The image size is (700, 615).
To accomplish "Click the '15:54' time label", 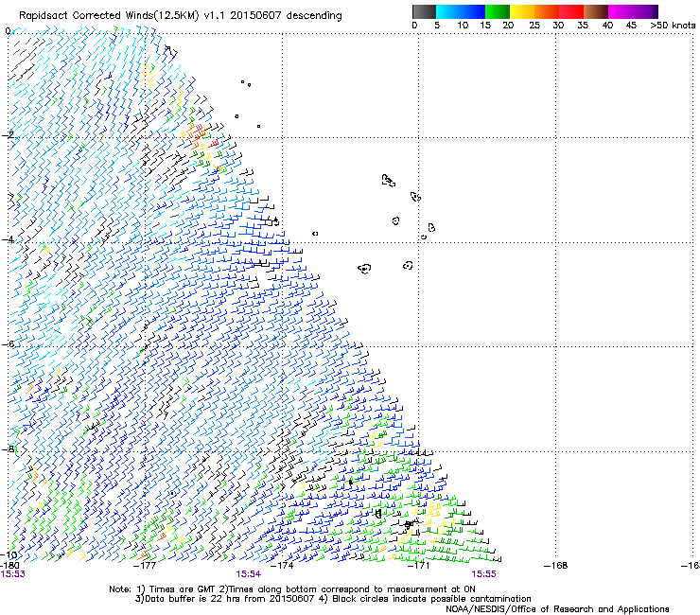I will 248,574.
